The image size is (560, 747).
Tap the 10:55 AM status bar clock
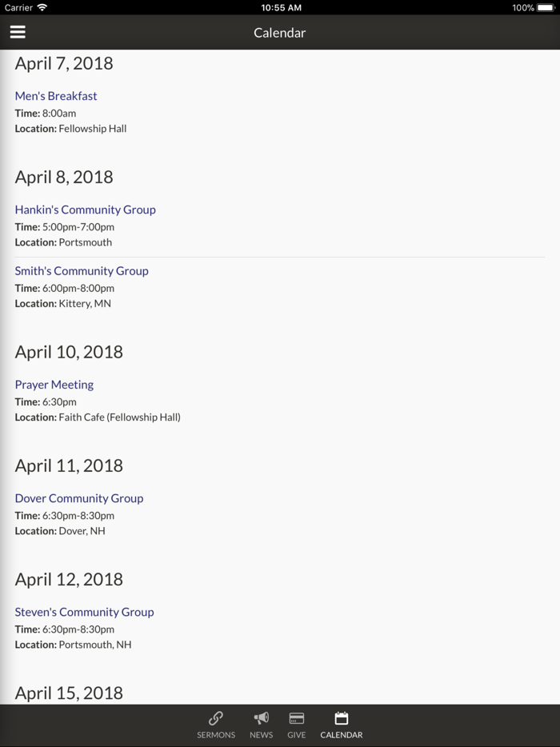click(281, 7)
